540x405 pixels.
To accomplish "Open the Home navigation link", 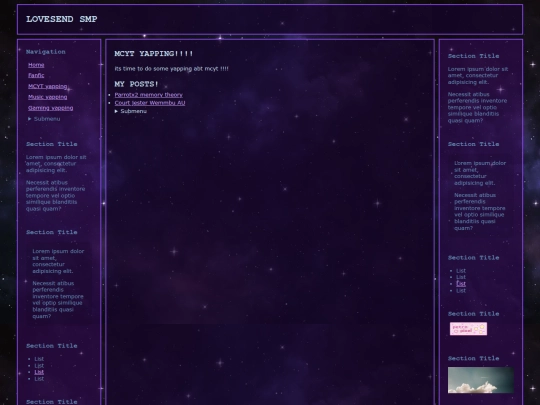I will (36, 65).
